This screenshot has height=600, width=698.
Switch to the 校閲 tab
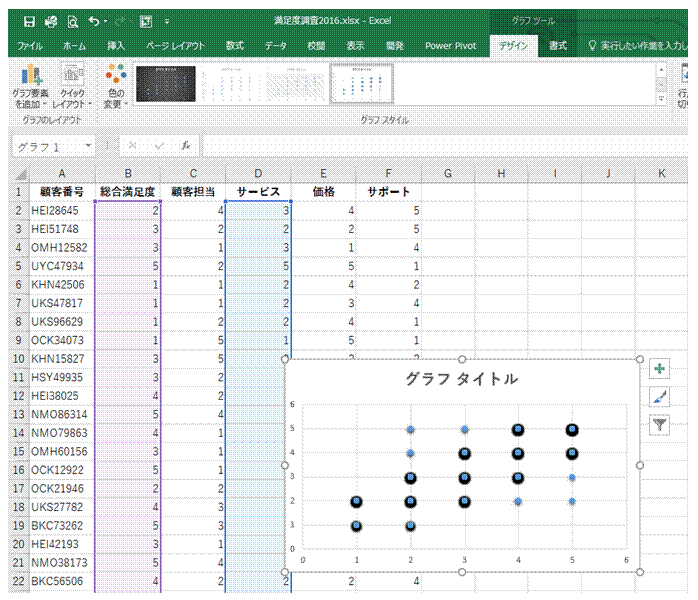pos(316,46)
